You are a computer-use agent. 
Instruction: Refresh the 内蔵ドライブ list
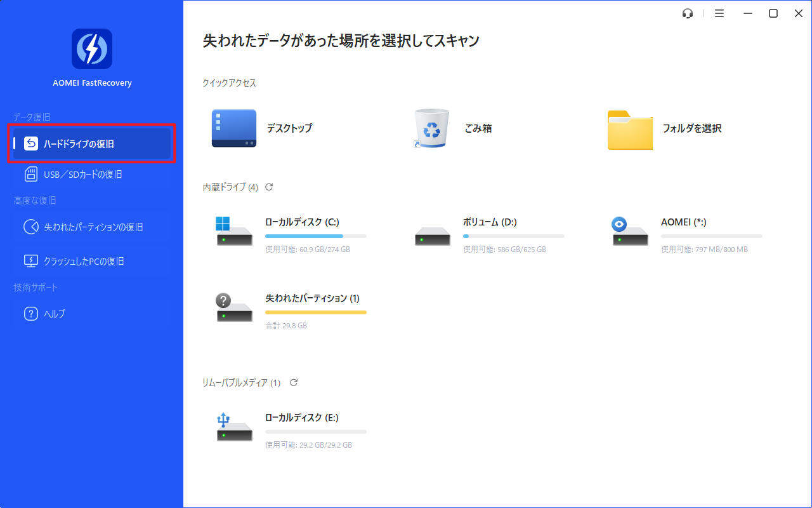[269, 187]
